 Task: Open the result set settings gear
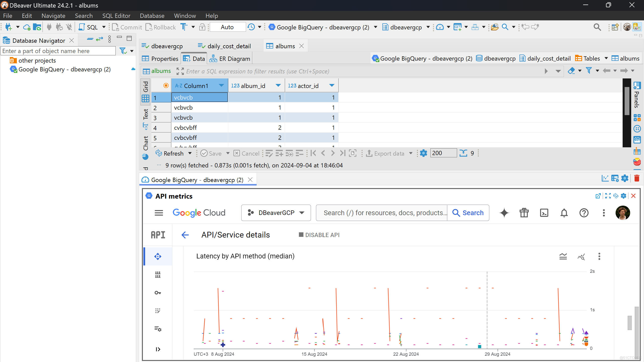(x=424, y=153)
